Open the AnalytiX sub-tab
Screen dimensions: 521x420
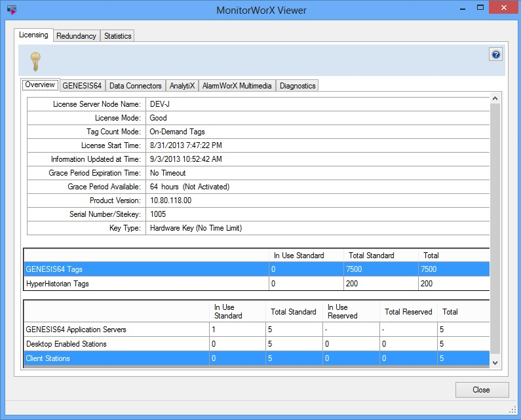(182, 86)
